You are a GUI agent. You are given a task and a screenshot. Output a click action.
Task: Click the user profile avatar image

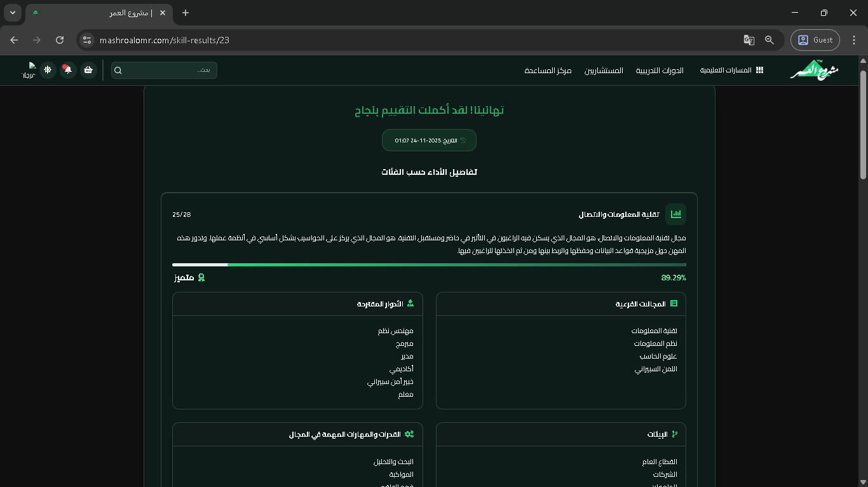pyautogui.click(x=29, y=70)
